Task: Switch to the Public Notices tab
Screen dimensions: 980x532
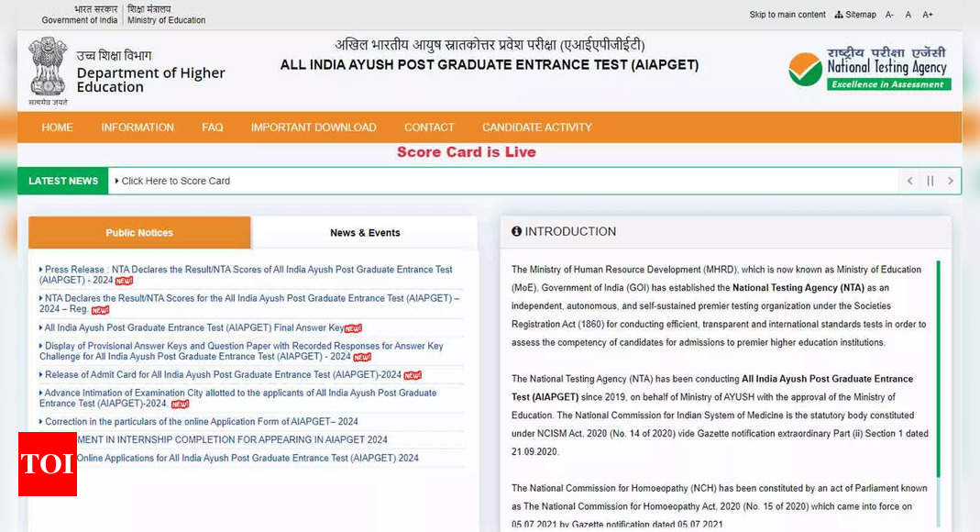Action: pos(139,233)
